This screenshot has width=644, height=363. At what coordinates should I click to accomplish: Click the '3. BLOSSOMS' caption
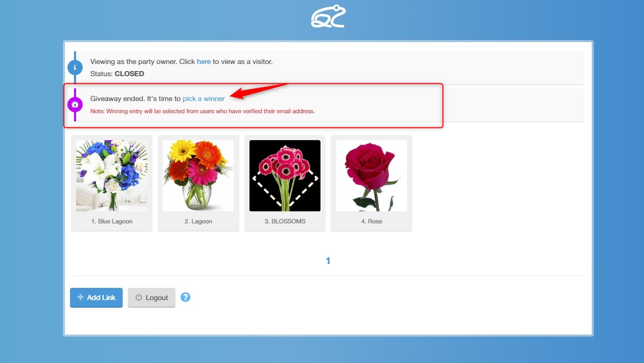[285, 221]
